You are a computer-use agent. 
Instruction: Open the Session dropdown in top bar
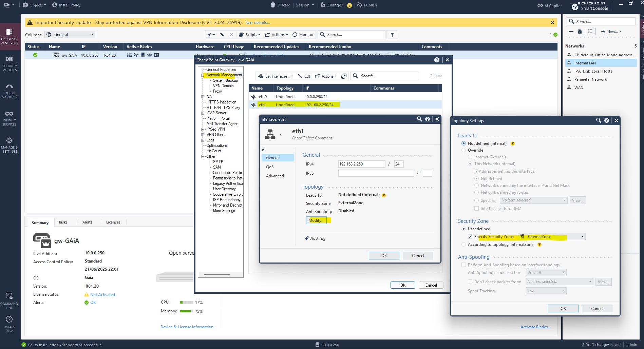point(305,5)
